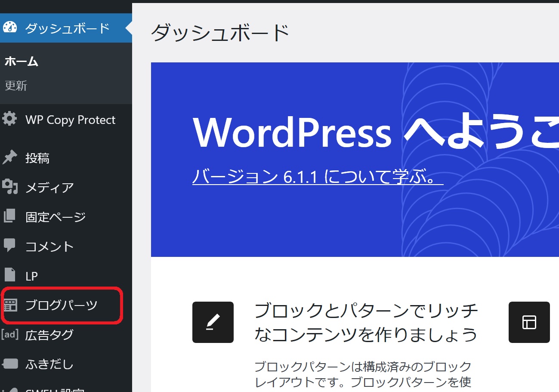
Task: Click the document icon beside LP
Action: click(x=9, y=275)
